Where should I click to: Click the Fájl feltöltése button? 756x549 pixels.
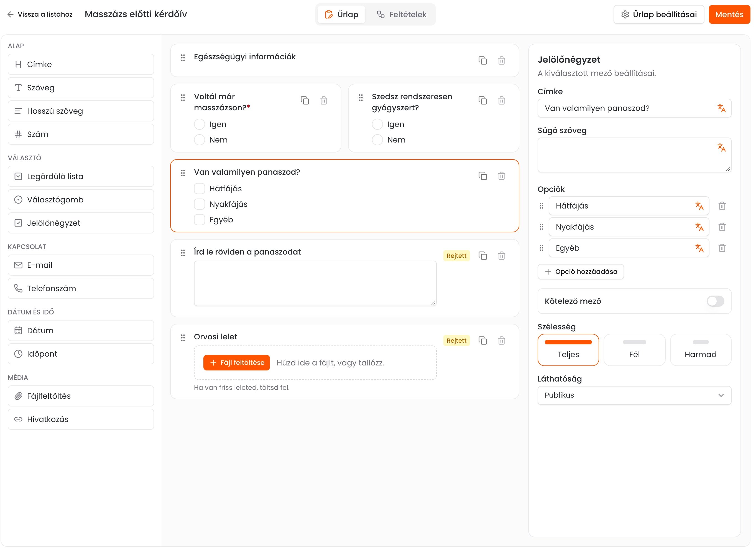(236, 363)
